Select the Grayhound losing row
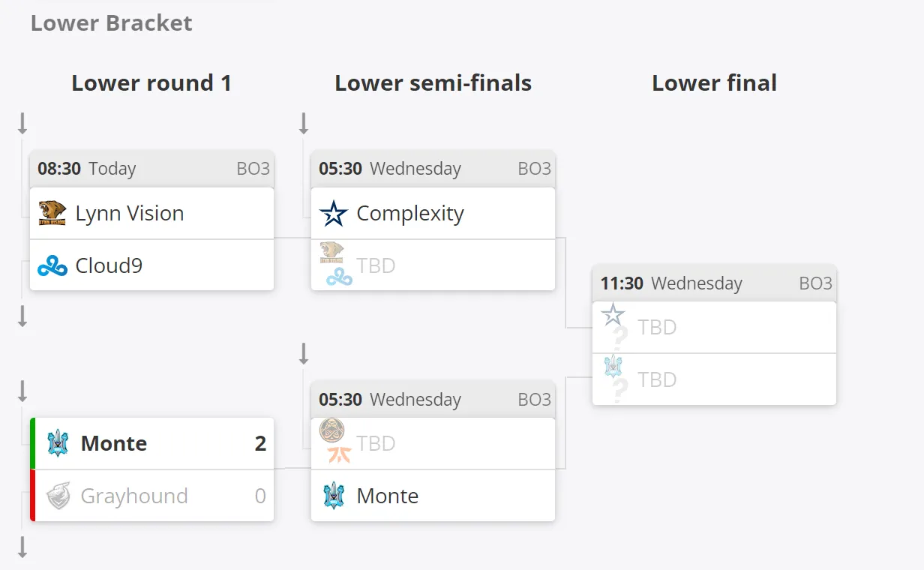The image size is (924, 570). pos(151,496)
